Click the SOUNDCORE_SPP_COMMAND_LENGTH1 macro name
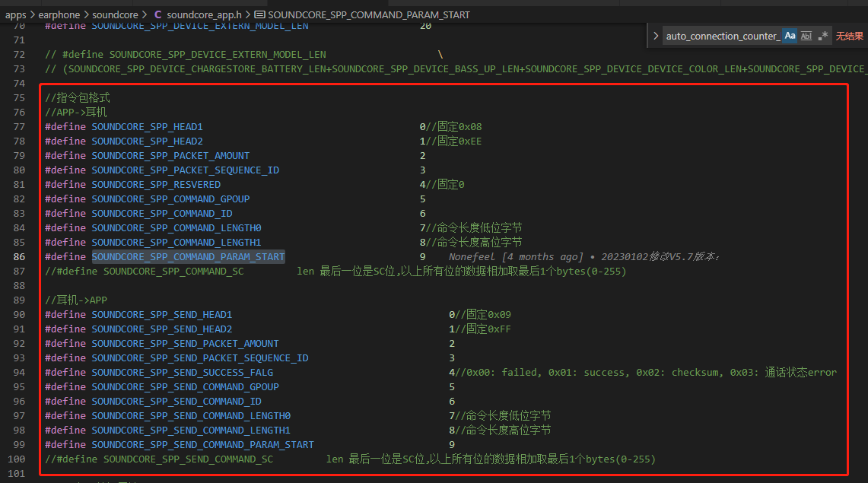868x483 pixels. tap(176, 243)
